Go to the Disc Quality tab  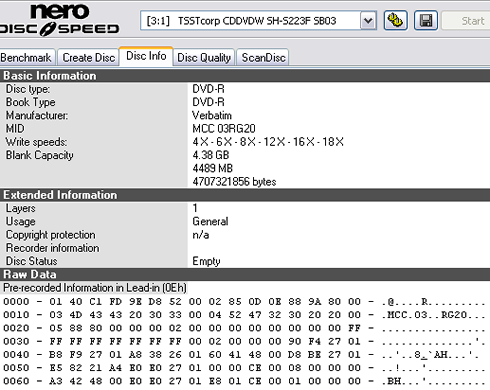point(204,57)
